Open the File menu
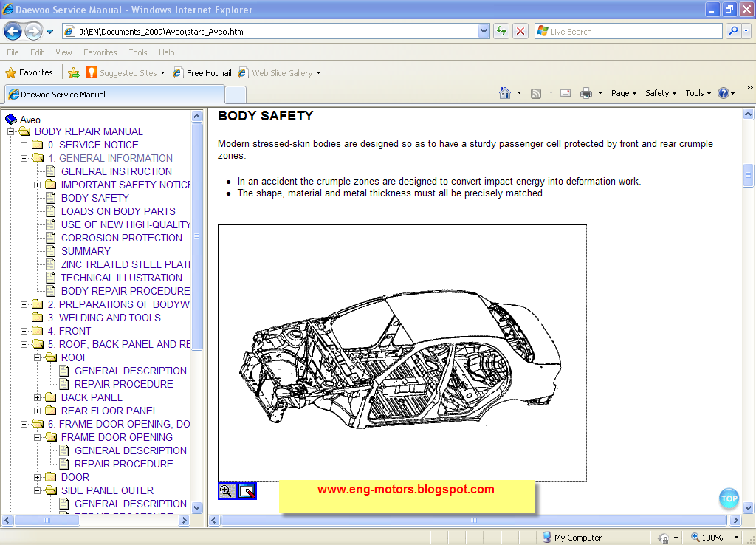Image resolution: width=756 pixels, height=545 pixels. [x=13, y=52]
